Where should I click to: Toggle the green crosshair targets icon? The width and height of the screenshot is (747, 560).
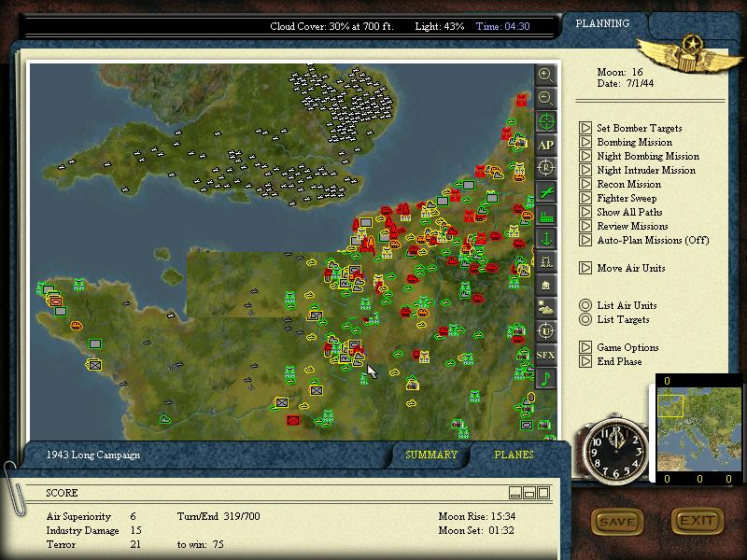point(545,121)
